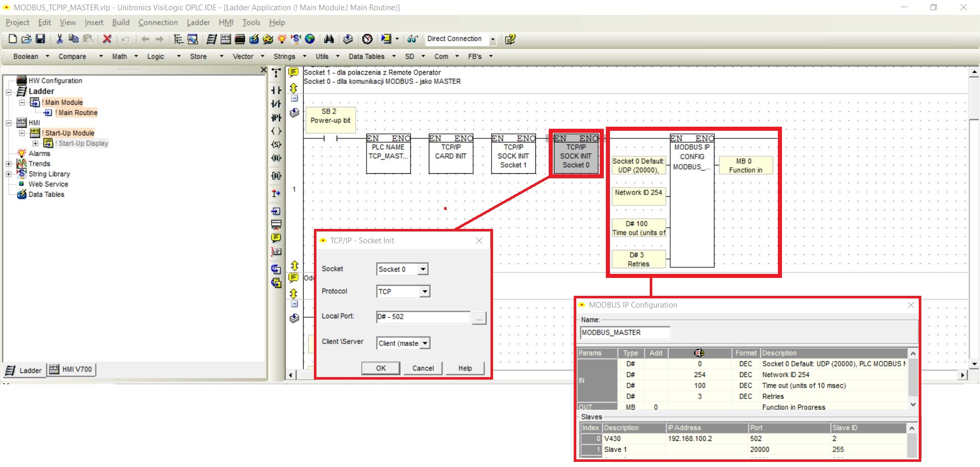Click the glasses online test icon

[412, 39]
